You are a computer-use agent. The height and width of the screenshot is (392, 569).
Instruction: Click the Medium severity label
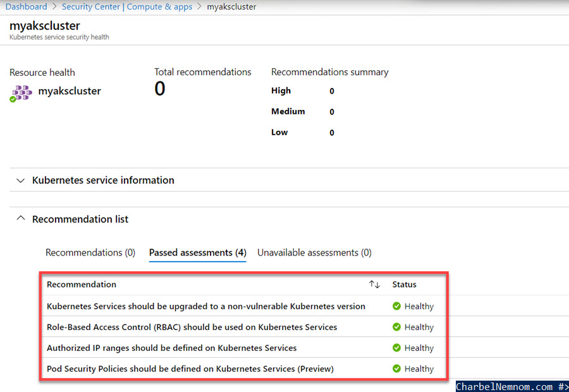click(288, 111)
